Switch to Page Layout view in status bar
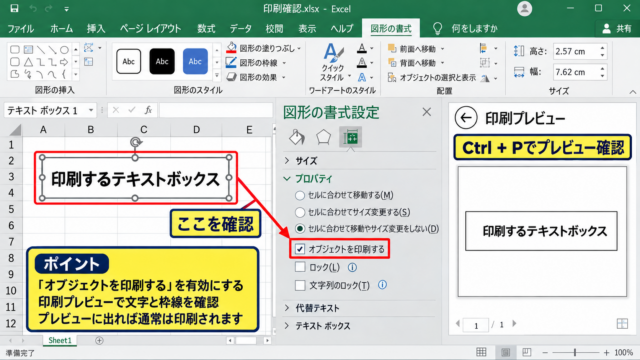This screenshot has width=640, height=360. click(x=505, y=352)
